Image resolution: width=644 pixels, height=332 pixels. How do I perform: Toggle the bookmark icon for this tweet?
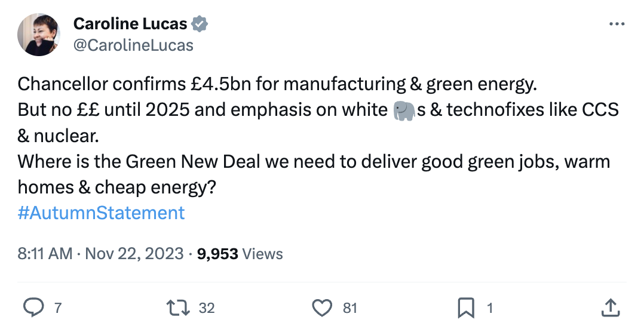pyautogui.click(x=465, y=308)
